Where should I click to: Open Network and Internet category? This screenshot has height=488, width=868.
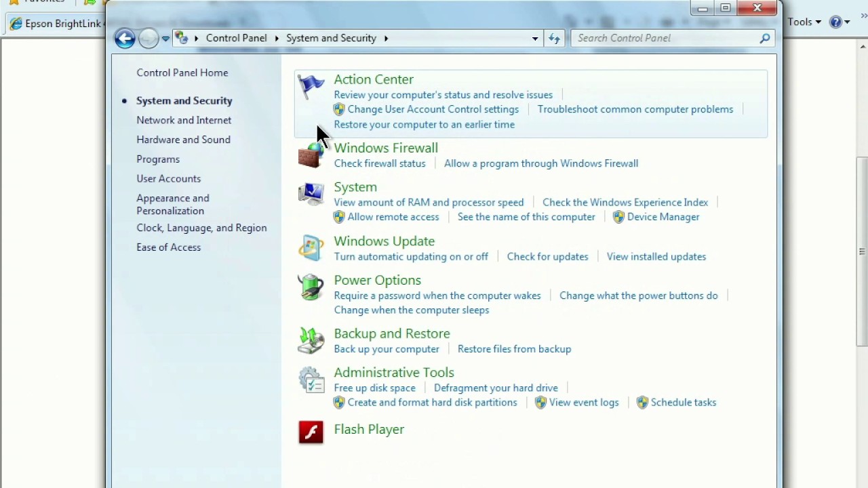point(184,120)
